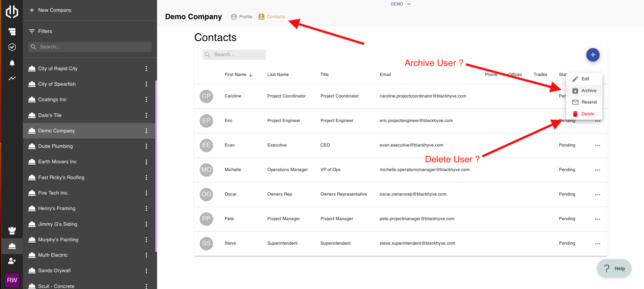This screenshot has height=289, width=644.
Task: Open options menu for City of Spearfish
Action: pos(146,84)
